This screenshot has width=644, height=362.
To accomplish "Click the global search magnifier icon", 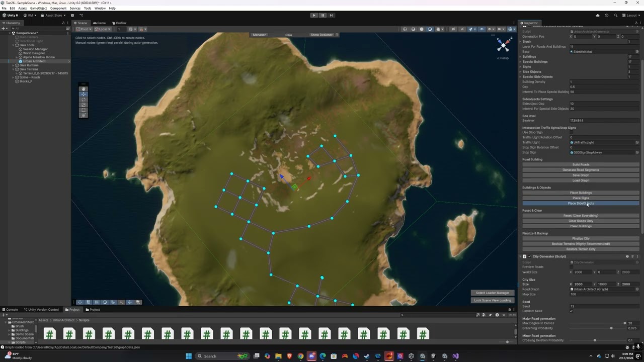I will pos(616,16).
